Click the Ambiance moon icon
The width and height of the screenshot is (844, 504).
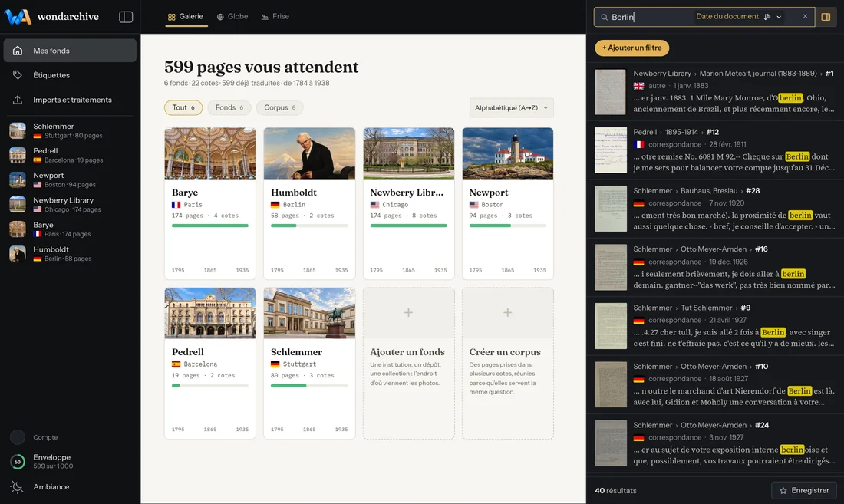tap(17, 487)
